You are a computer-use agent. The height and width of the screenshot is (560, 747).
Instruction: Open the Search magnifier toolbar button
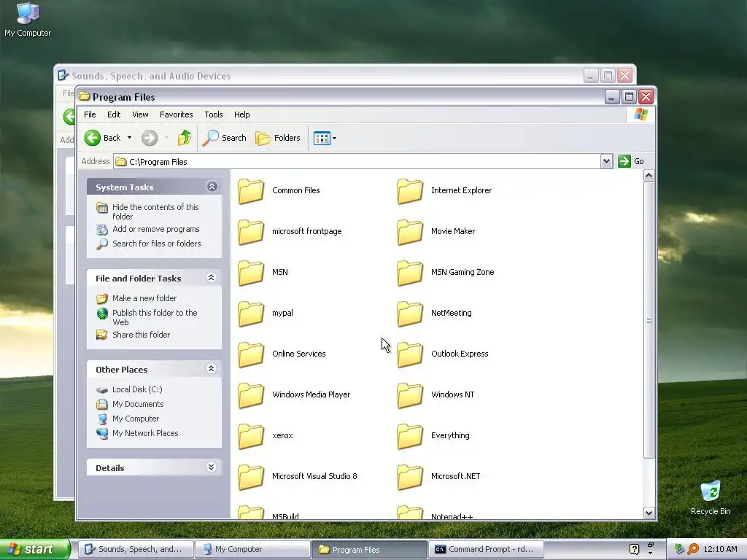[225, 138]
